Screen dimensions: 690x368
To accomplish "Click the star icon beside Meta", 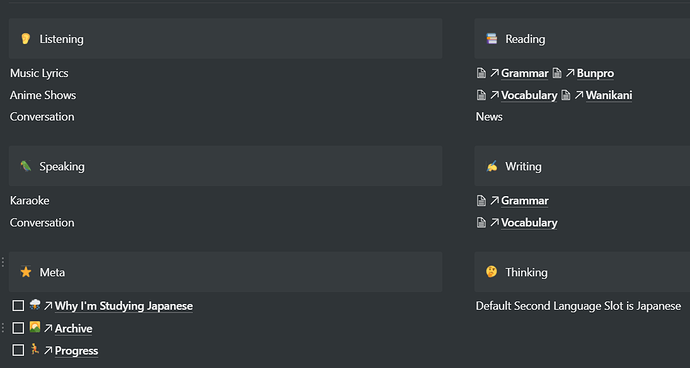I will click(x=26, y=272).
